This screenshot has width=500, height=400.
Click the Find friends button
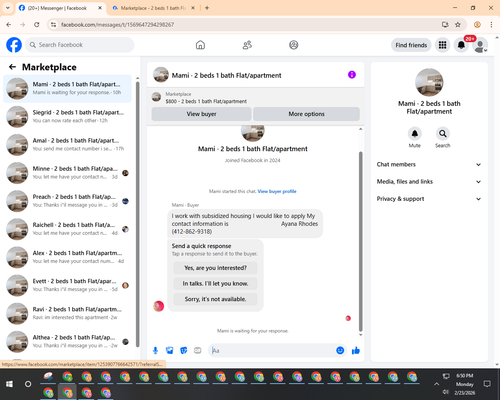click(411, 45)
